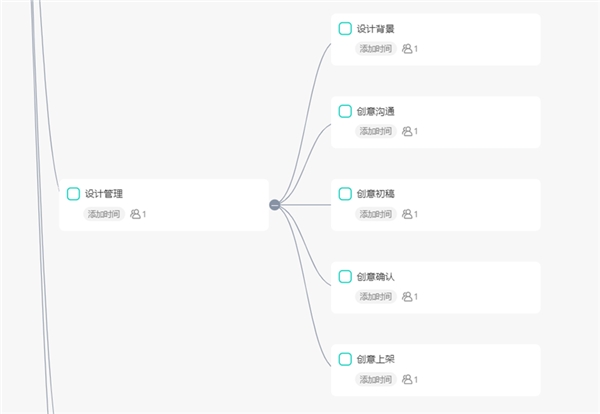Collapse the 设计管理 node children
This screenshot has height=414, width=600.
(x=274, y=205)
